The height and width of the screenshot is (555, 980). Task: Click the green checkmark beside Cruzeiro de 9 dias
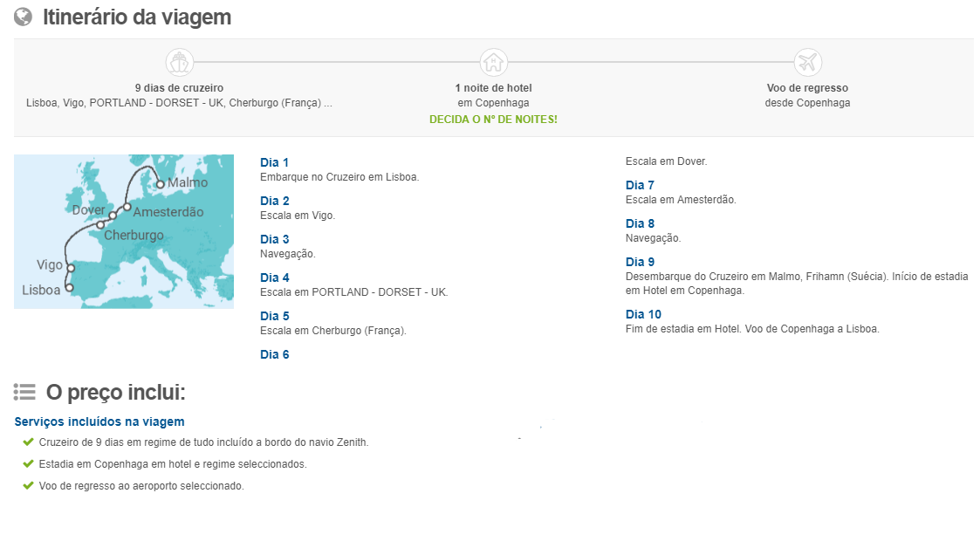29,442
